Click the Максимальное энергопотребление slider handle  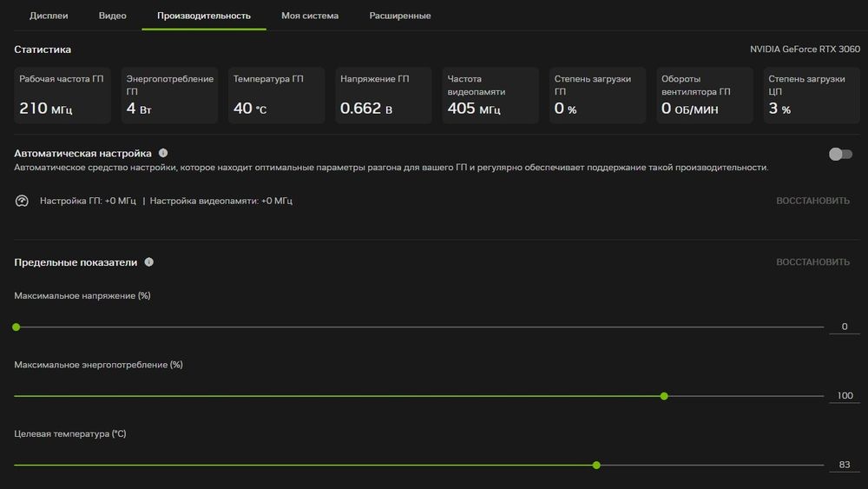pos(664,396)
